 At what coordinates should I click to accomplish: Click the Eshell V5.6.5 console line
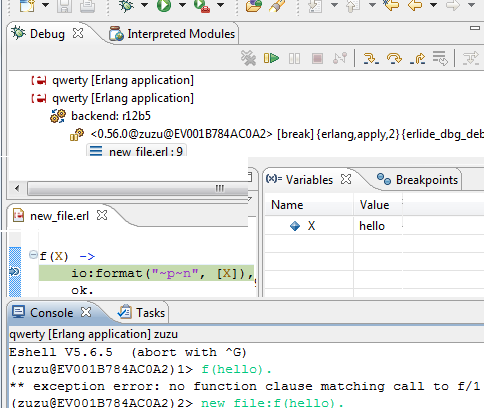click(x=128, y=352)
